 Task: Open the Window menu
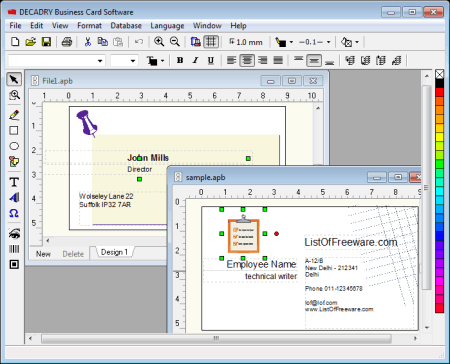click(x=207, y=26)
